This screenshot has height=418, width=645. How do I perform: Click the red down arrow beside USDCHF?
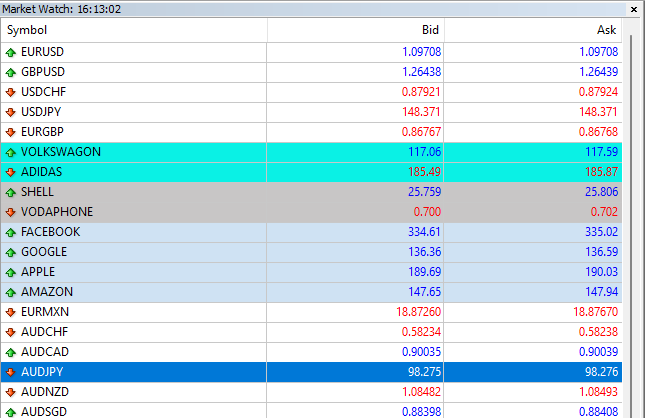[x=11, y=91]
